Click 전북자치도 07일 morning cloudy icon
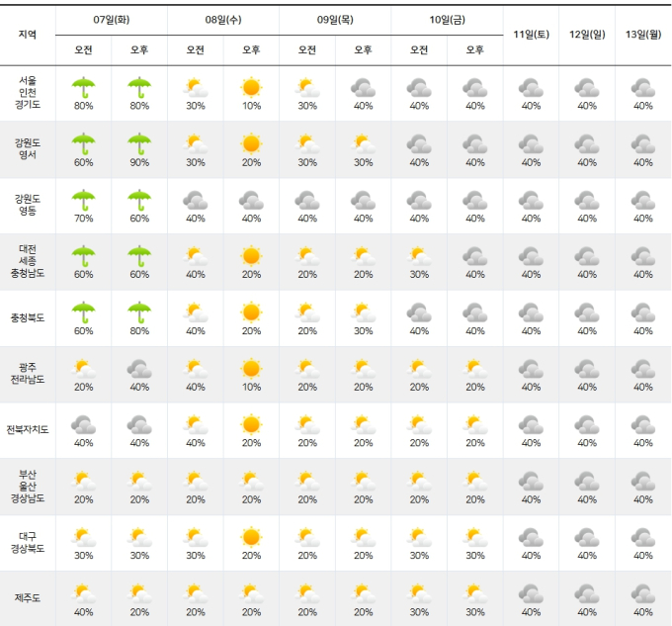Viewport: 672px width, 626px height. (x=84, y=424)
